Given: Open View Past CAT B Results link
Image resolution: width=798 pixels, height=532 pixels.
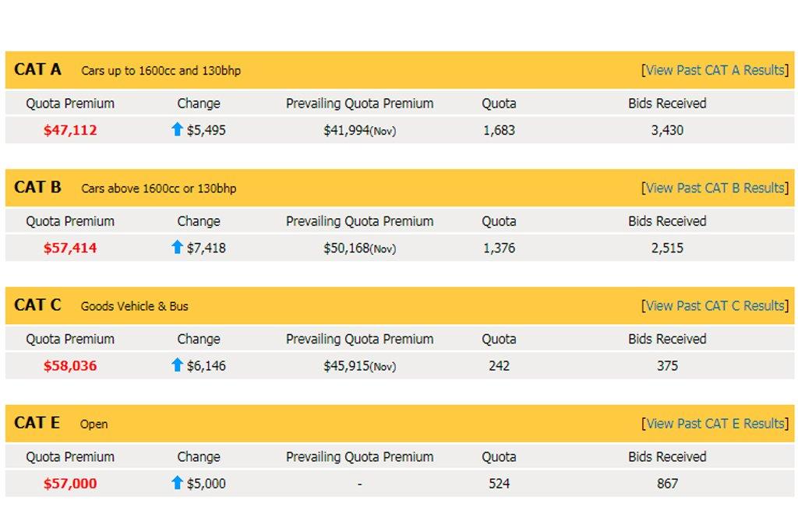Looking at the screenshot, I should point(715,188).
